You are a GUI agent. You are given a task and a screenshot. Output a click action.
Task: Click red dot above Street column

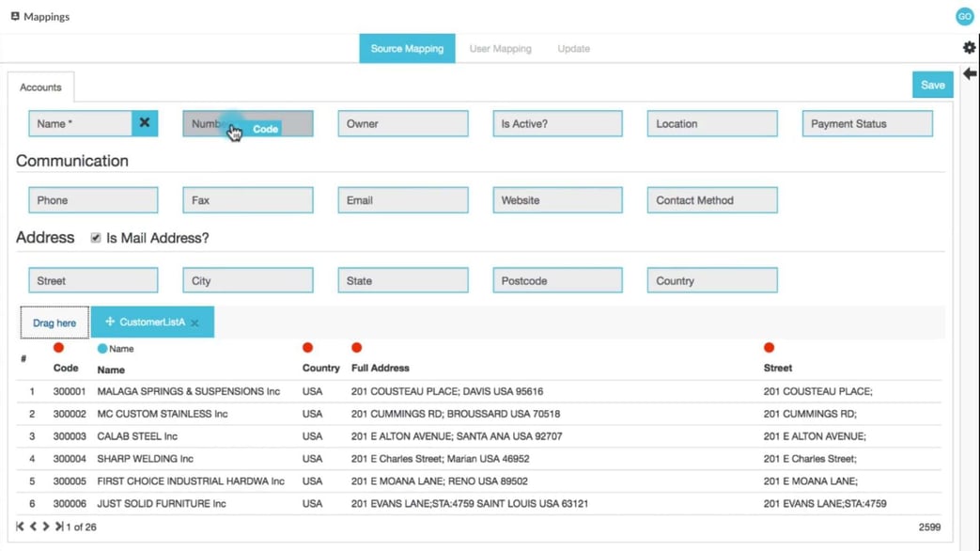pyautogui.click(x=770, y=348)
